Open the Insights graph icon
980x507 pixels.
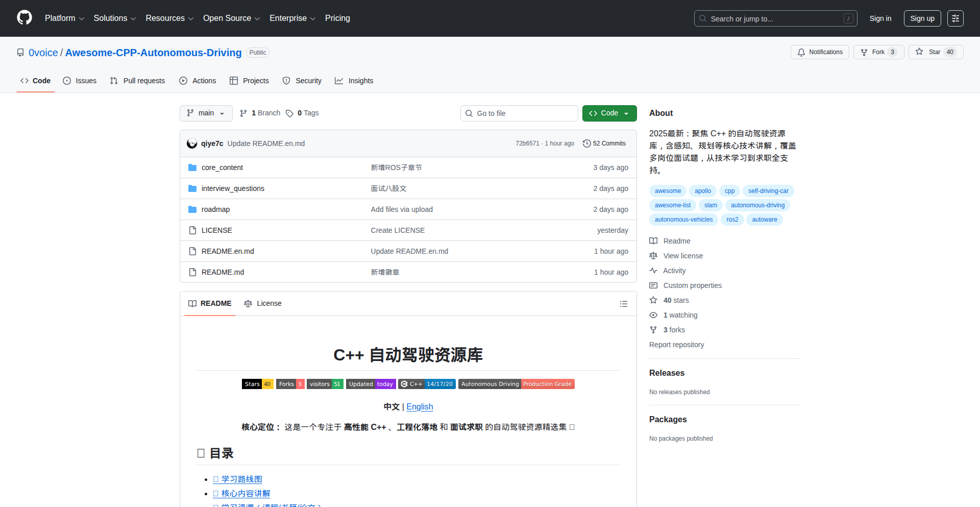tap(339, 81)
